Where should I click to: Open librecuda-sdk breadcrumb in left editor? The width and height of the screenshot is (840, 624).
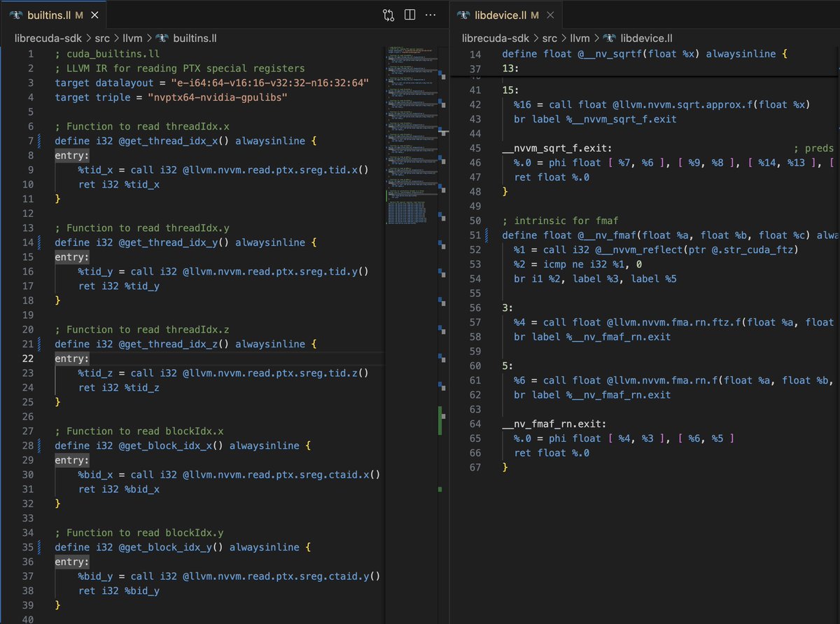click(48, 39)
